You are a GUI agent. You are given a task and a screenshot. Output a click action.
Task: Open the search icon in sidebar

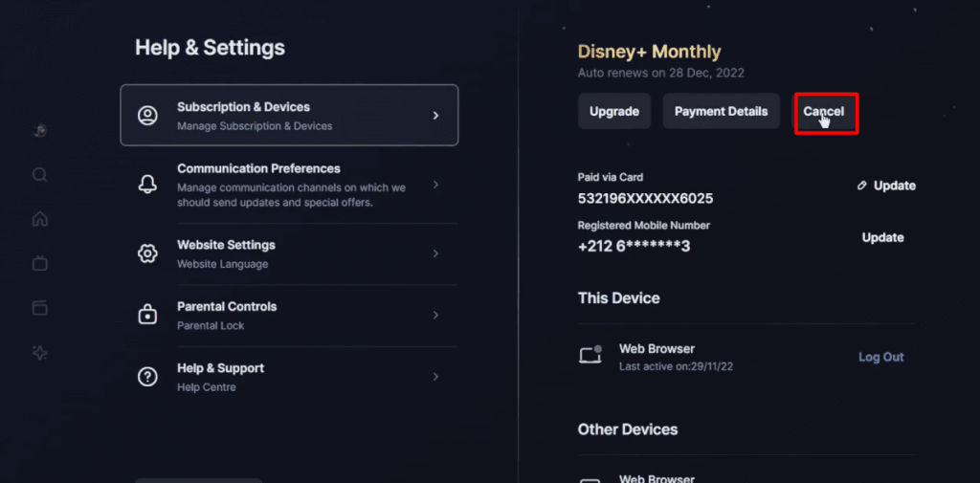pos(40,175)
